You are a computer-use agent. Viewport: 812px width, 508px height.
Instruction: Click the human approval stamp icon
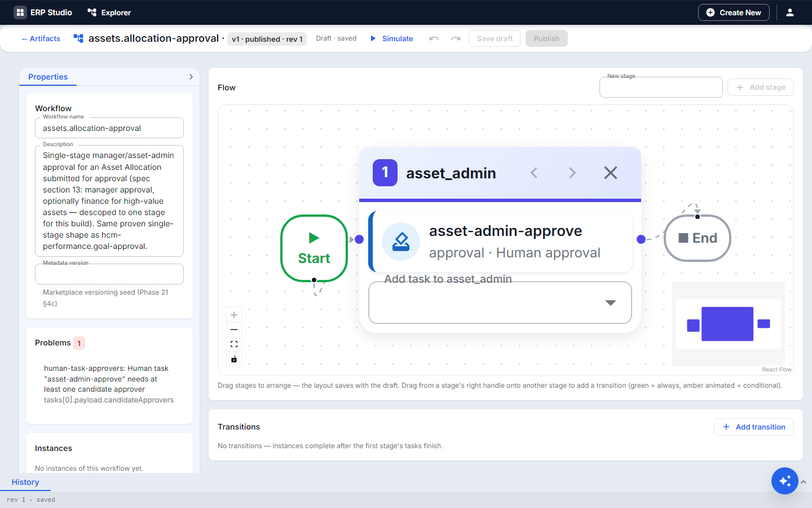click(x=401, y=242)
